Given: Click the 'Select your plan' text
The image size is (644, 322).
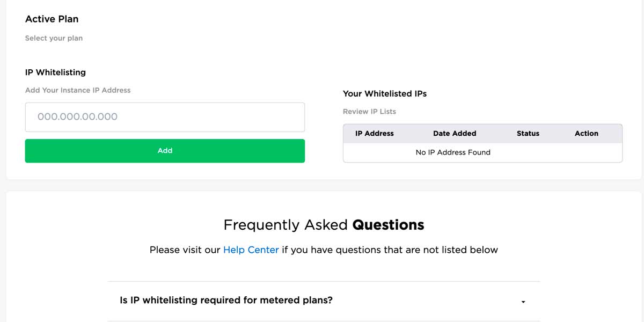Looking at the screenshot, I should coord(54,38).
